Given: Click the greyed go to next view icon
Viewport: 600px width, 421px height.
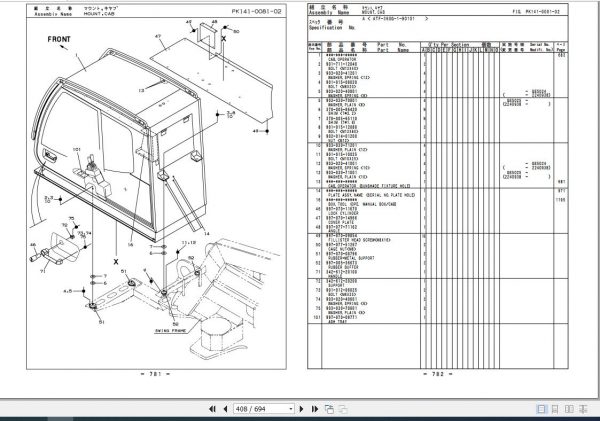Looking at the screenshot, I should tap(343, 409).
